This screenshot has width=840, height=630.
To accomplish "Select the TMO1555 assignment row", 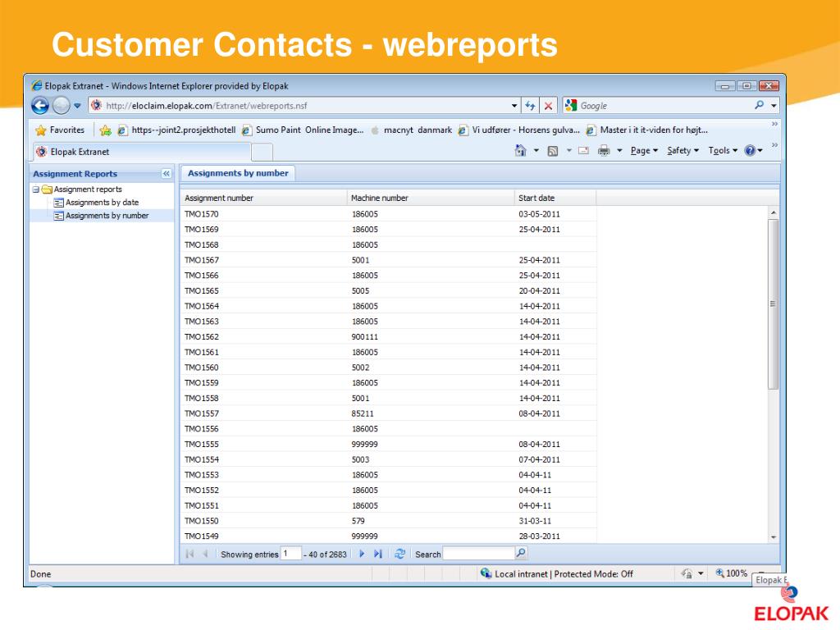I will point(388,444).
